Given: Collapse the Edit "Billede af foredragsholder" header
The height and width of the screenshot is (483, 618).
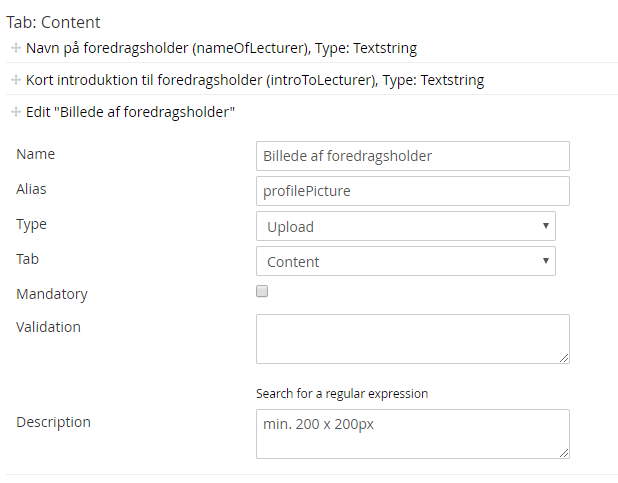Looking at the screenshot, I should click(x=130, y=112).
